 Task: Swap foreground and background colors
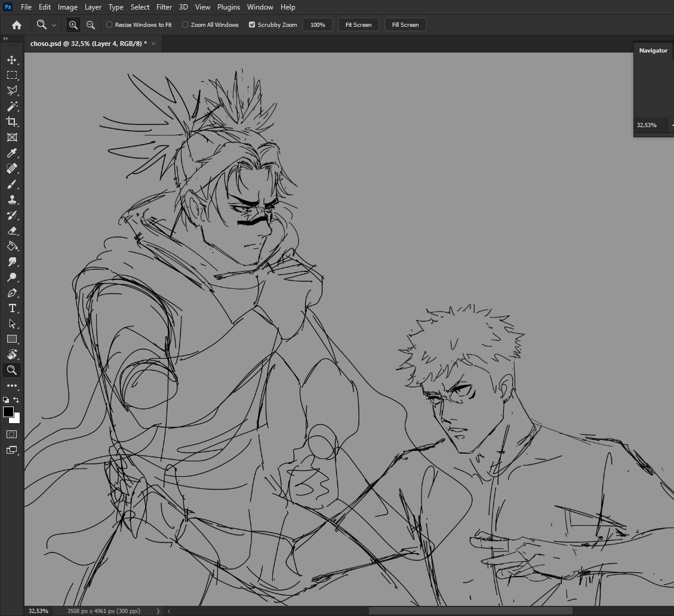16,400
